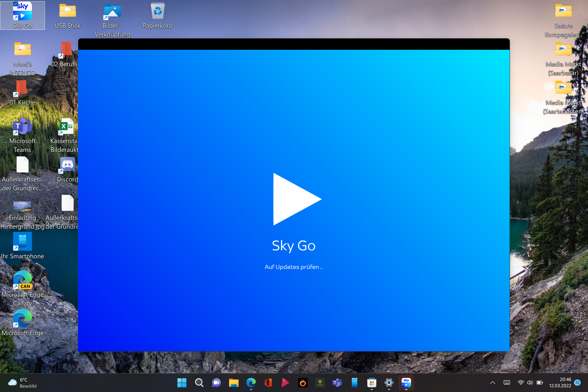
Task: Open Microsoft Teams from the taskbar
Action: (x=337, y=383)
